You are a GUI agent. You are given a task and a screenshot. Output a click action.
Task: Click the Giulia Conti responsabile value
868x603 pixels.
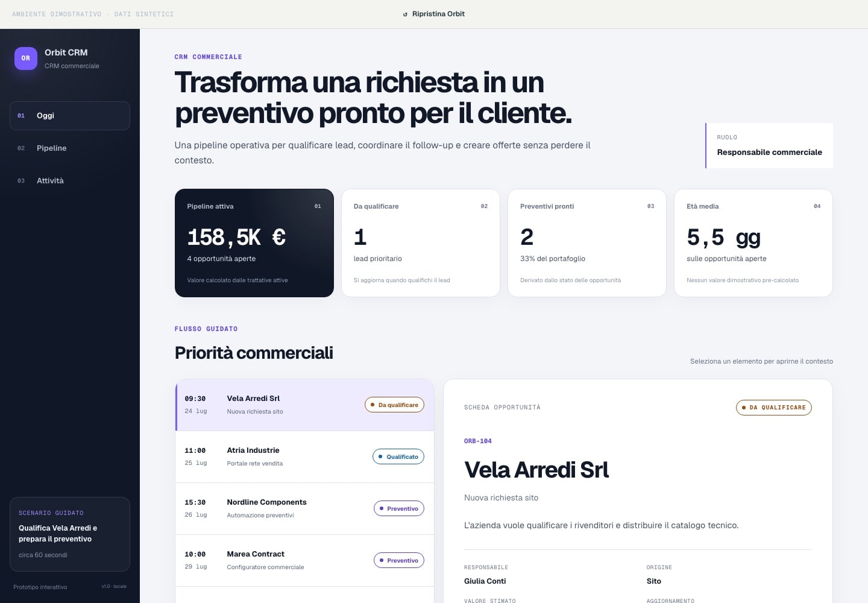[x=485, y=581]
